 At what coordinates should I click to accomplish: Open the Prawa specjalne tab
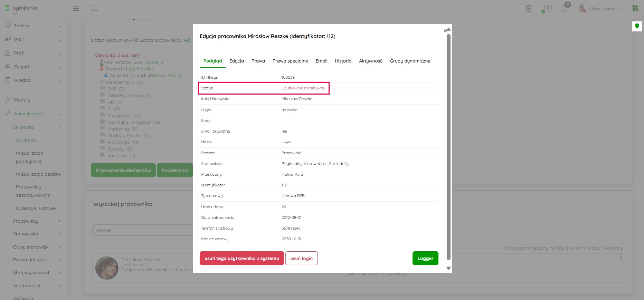point(290,61)
